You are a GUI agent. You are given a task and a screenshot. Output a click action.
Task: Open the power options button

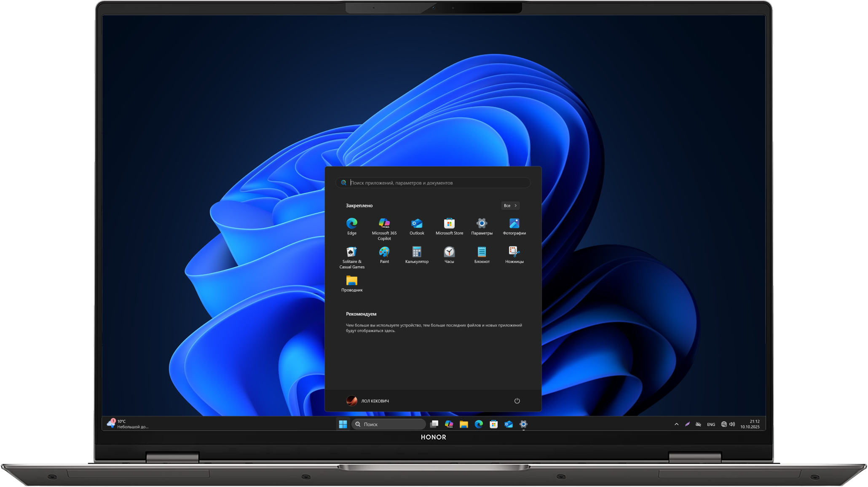pyautogui.click(x=517, y=401)
